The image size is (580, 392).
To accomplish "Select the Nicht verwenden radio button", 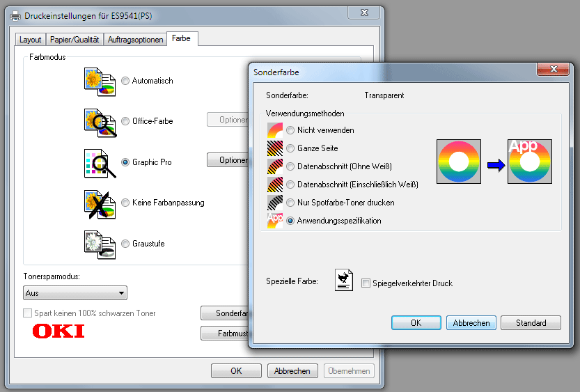I will [x=290, y=130].
